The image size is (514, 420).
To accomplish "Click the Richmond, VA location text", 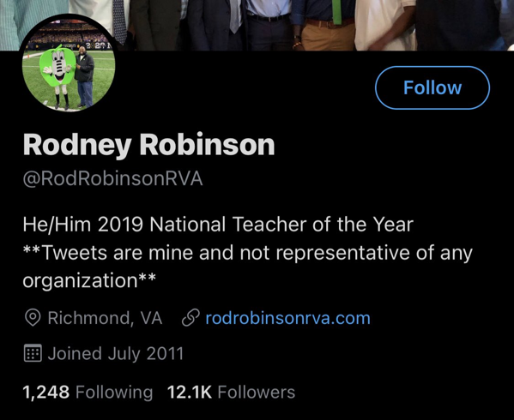I will pyautogui.click(x=105, y=318).
